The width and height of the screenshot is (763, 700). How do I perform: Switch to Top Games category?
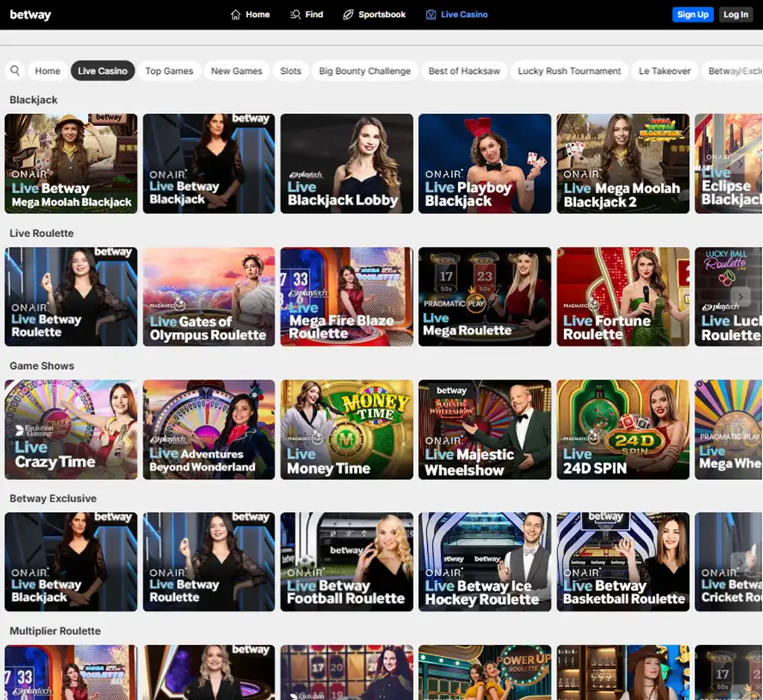pyautogui.click(x=169, y=71)
